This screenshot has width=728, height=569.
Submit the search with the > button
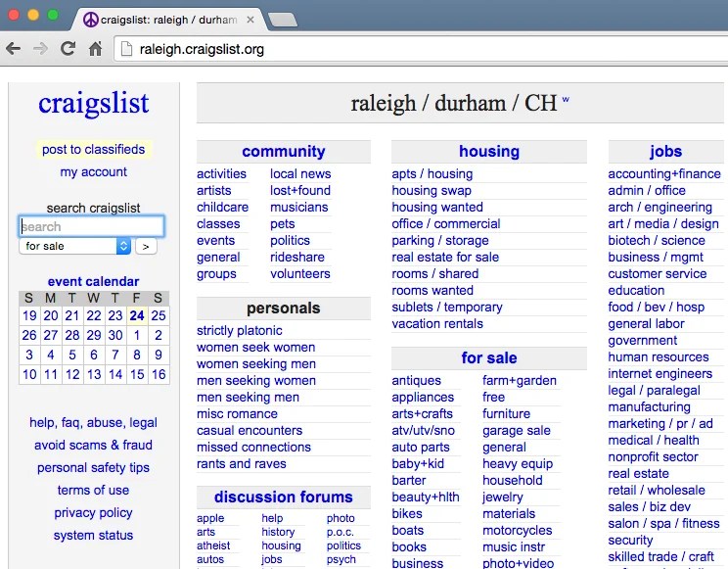[x=146, y=247]
